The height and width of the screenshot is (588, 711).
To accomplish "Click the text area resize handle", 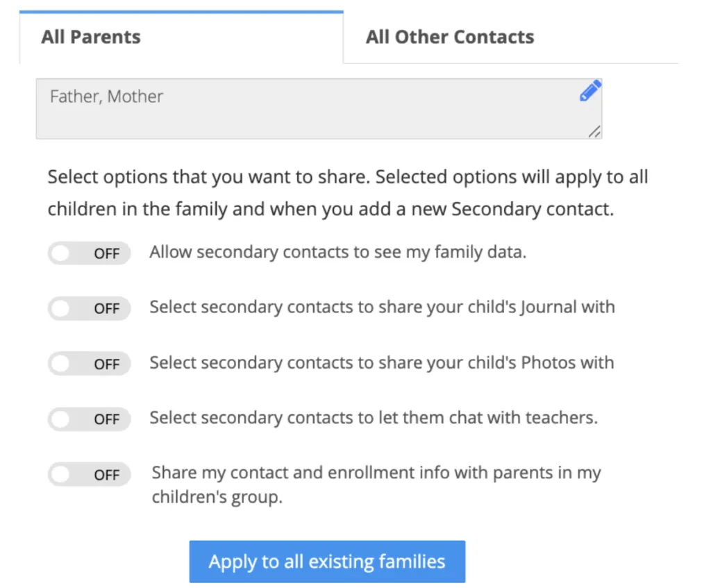I will pos(594,131).
